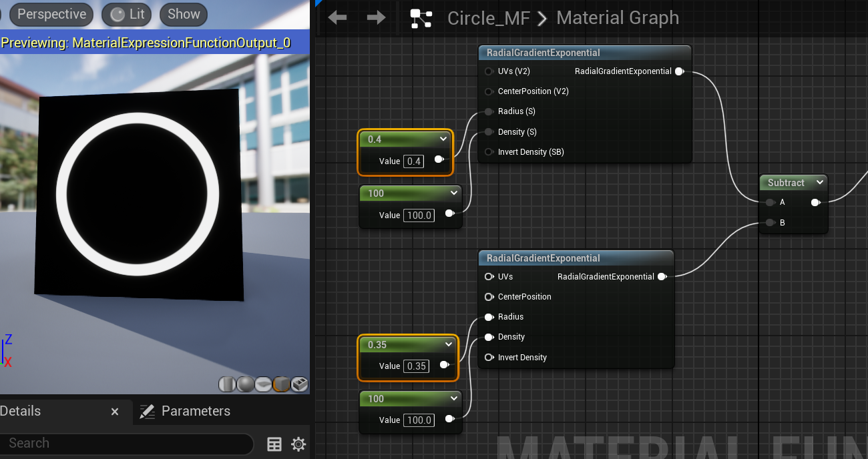
Task: Click the Value field showing 0.4
Action: 415,161
